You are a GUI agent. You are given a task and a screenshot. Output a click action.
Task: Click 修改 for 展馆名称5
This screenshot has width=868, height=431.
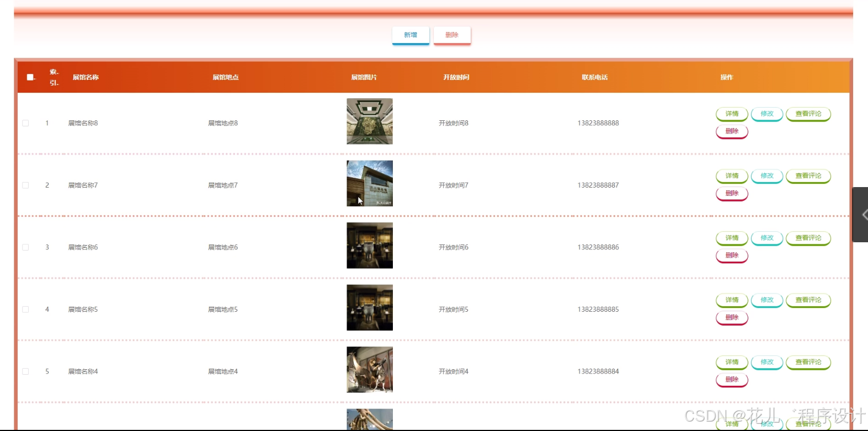(767, 300)
